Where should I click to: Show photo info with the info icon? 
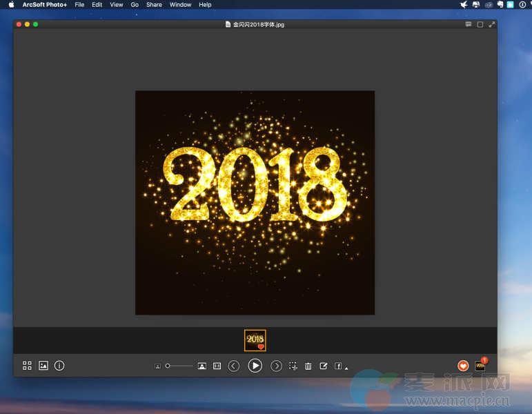pyautogui.click(x=59, y=366)
